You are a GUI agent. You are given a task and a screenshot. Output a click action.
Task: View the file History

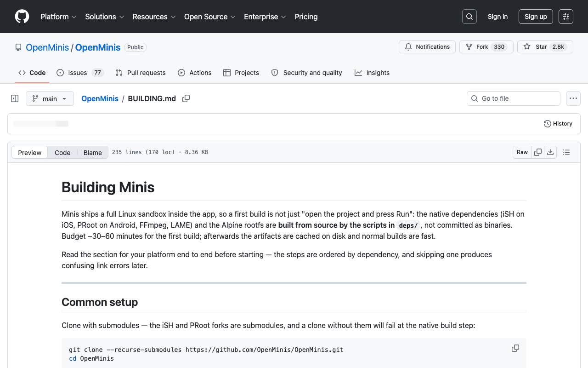(558, 124)
